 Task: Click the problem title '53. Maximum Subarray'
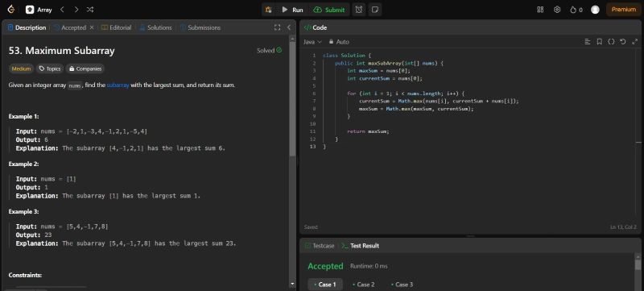coord(62,51)
